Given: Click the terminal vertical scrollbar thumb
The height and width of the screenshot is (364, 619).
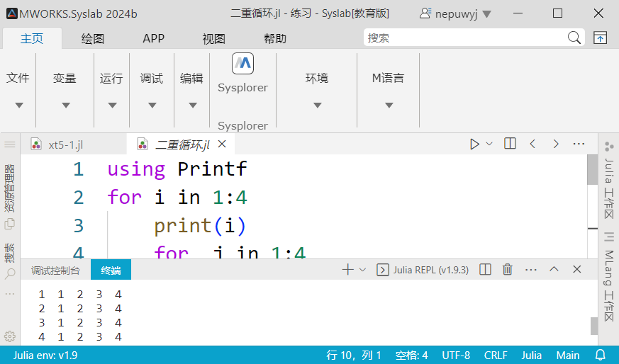Looking at the screenshot, I should tap(593, 326).
